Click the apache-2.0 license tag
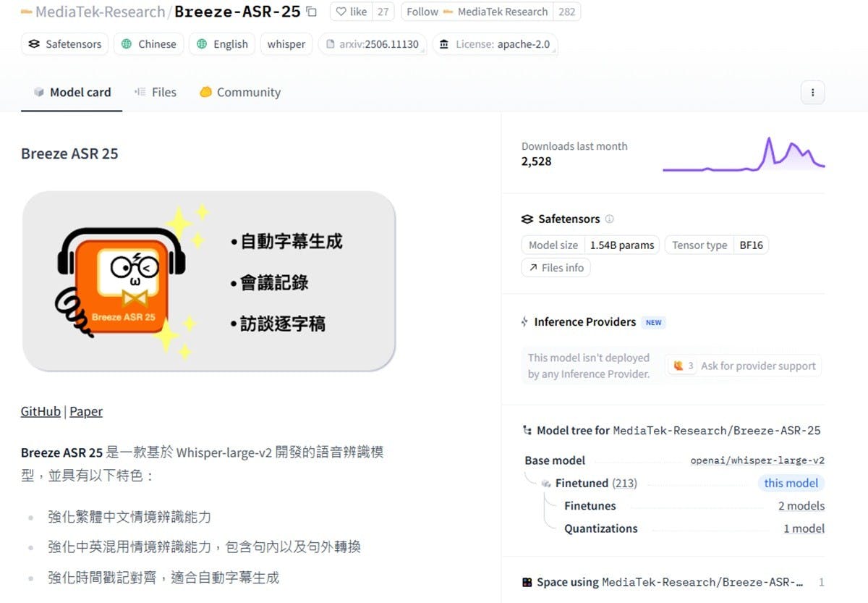Image resolution: width=868 pixels, height=603 pixels. click(x=495, y=44)
